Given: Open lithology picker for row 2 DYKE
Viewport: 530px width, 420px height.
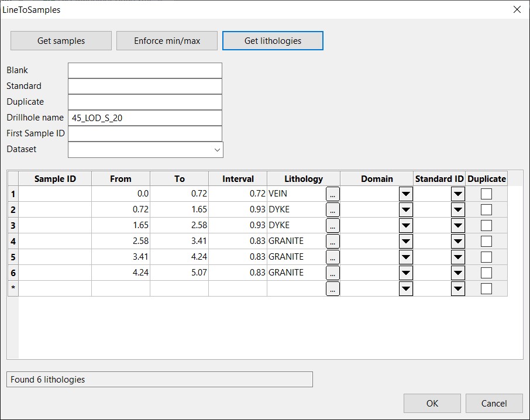Looking at the screenshot, I should 332,209.
